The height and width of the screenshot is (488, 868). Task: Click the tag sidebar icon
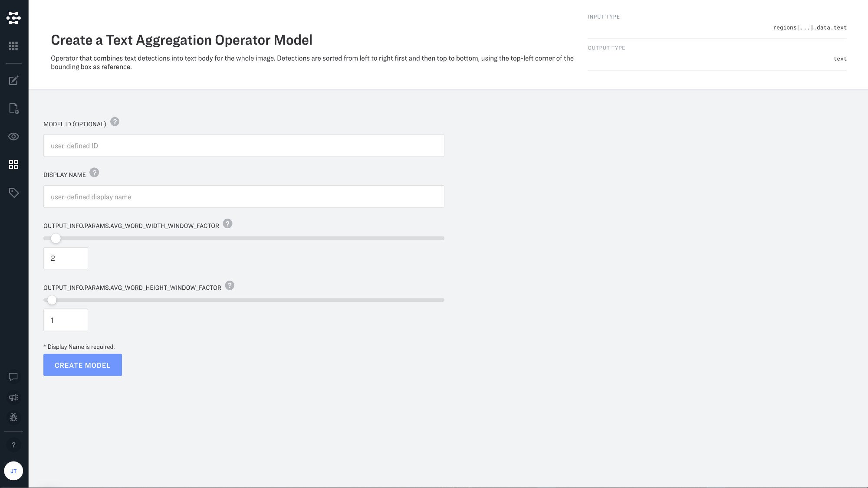[x=13, y=193]
